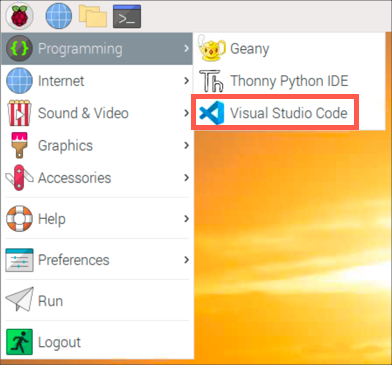
Task: Click the Geany teapot icon
Action: point(212,49)
